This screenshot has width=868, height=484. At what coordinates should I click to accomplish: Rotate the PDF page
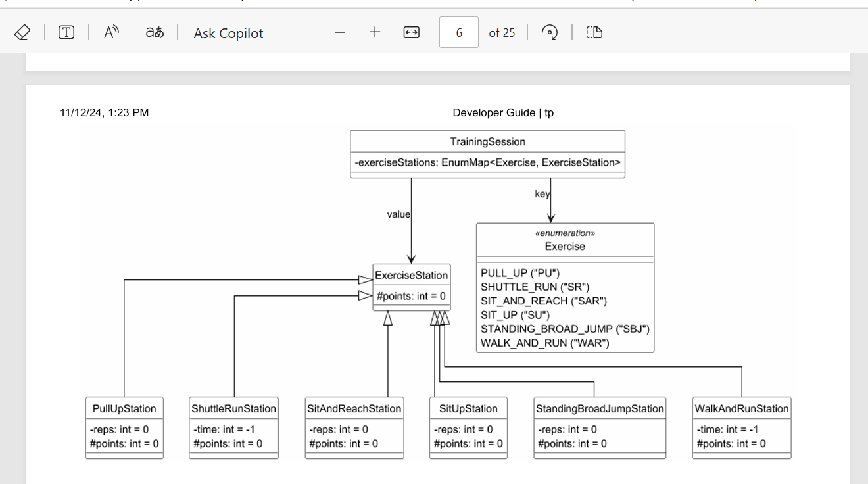point(550,32)
